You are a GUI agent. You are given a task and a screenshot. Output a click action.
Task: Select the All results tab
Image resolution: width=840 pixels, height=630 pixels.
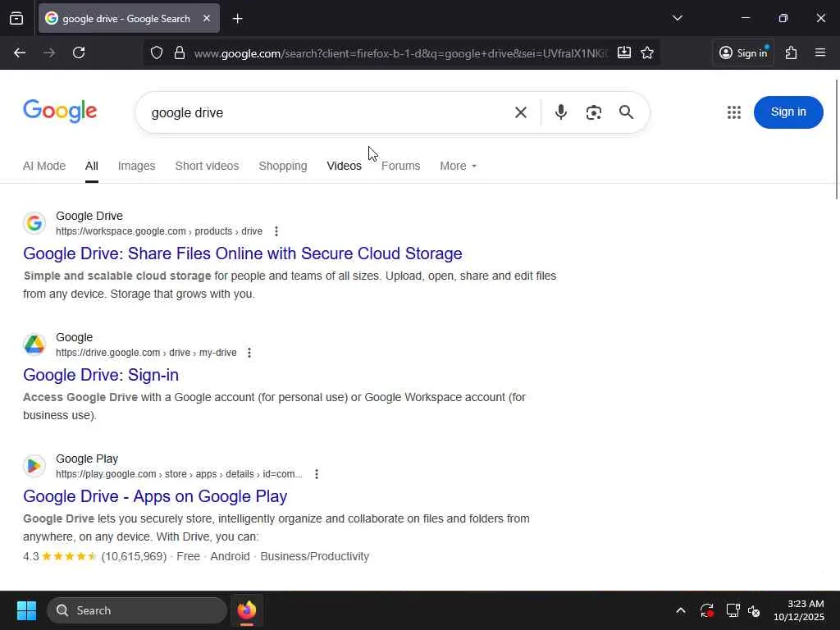pyautogui.click(x=92, y=166)
